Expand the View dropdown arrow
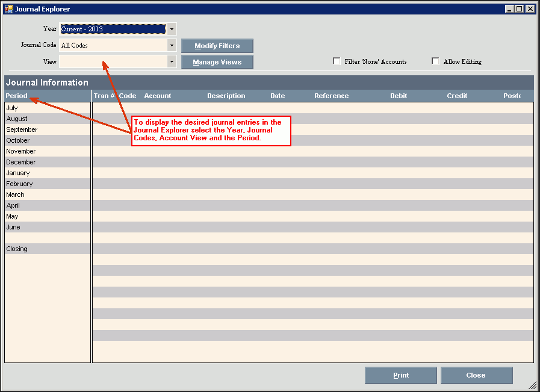 click(x=172, y=61)
